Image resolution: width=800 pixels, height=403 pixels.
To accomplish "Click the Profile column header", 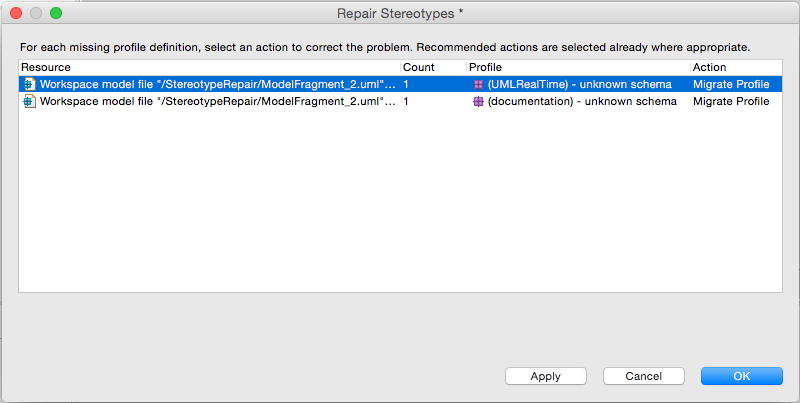I will click(x=485, y=67).
